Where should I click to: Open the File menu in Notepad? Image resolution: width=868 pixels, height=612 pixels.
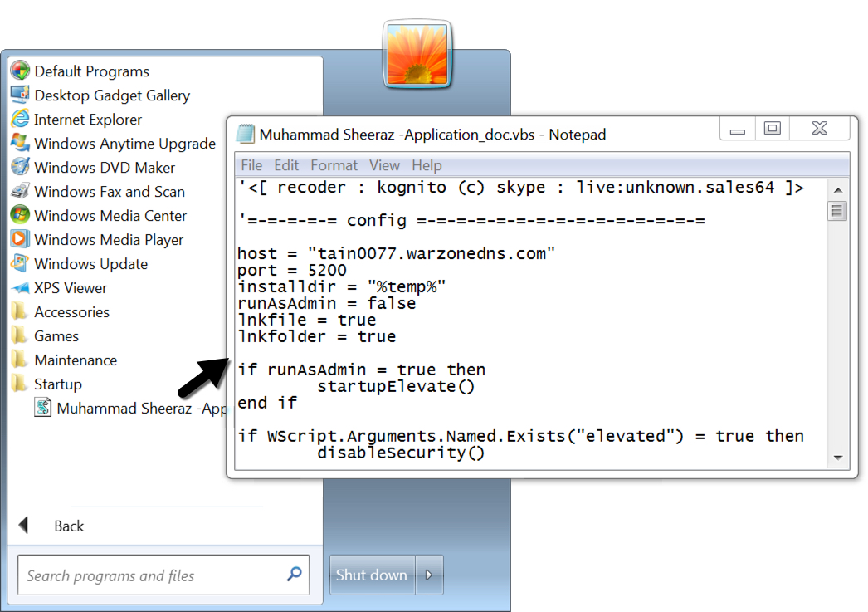[251, 165]
